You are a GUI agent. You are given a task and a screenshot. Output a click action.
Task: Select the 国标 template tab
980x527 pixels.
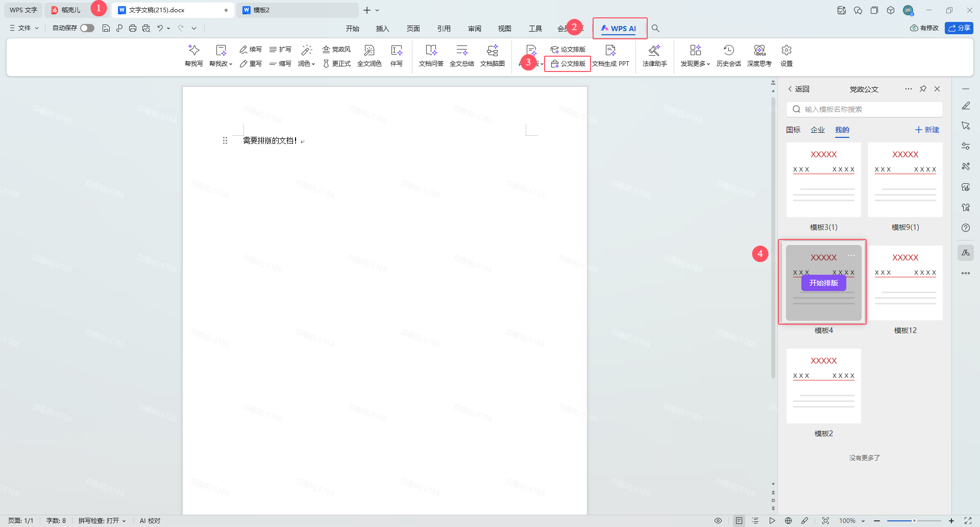pyautogui.click(x=793, y=130)
